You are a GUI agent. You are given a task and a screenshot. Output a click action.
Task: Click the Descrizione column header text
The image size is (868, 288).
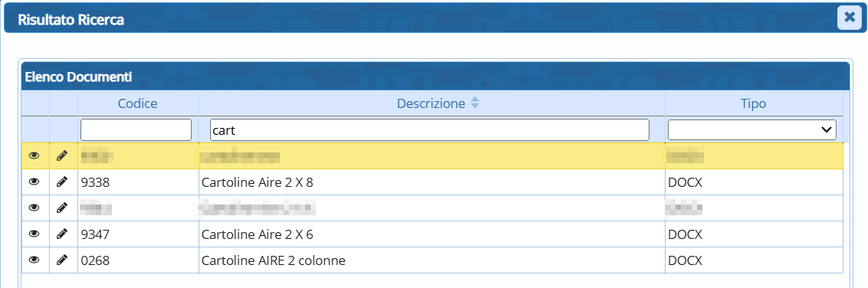[431, 103]
